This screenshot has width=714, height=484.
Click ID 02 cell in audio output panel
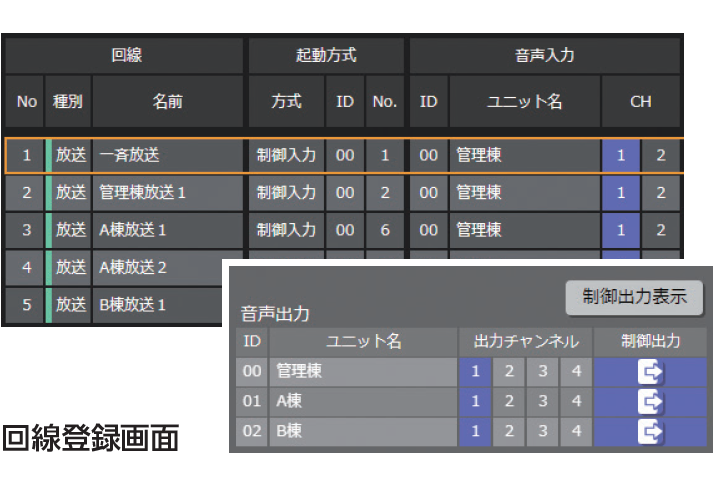coord(252,431)
